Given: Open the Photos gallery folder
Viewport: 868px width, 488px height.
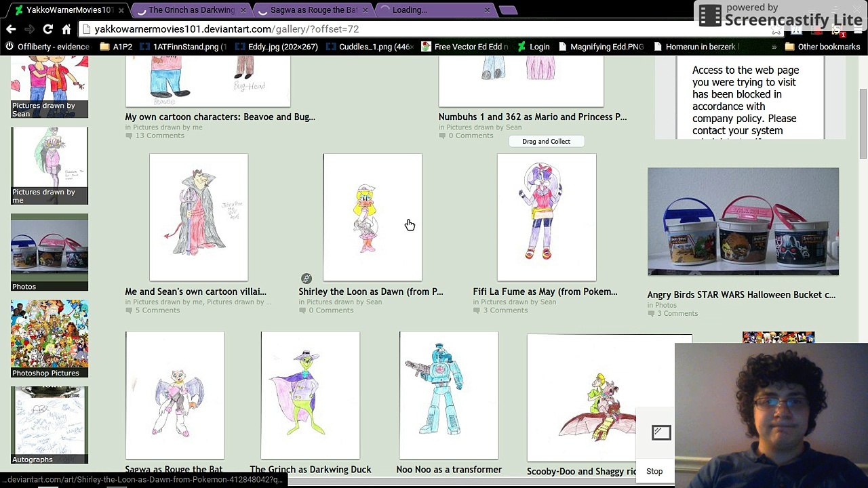Looking at the screenshot, I should click(50, 252).
